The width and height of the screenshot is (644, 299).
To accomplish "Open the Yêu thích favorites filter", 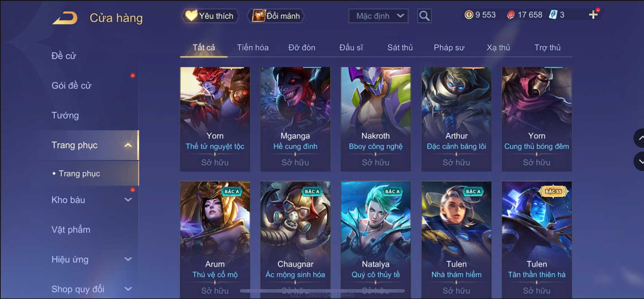I will click(x=210, y=16).
